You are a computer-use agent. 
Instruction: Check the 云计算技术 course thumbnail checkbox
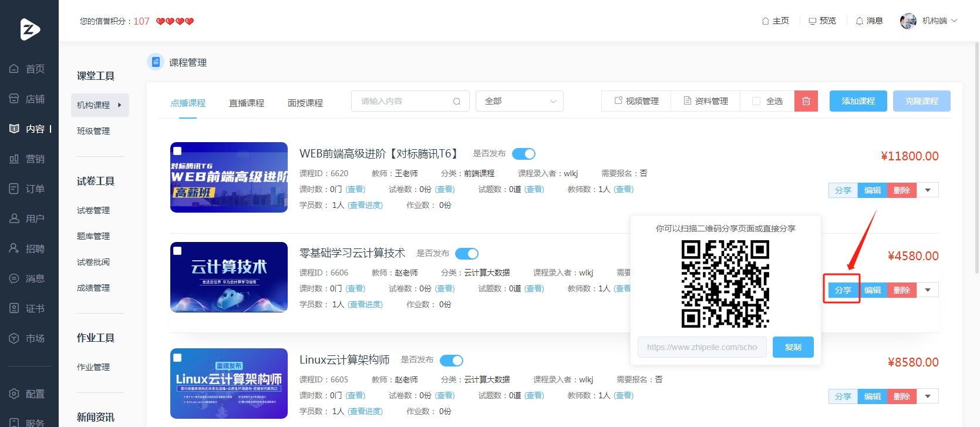[177, 251]
